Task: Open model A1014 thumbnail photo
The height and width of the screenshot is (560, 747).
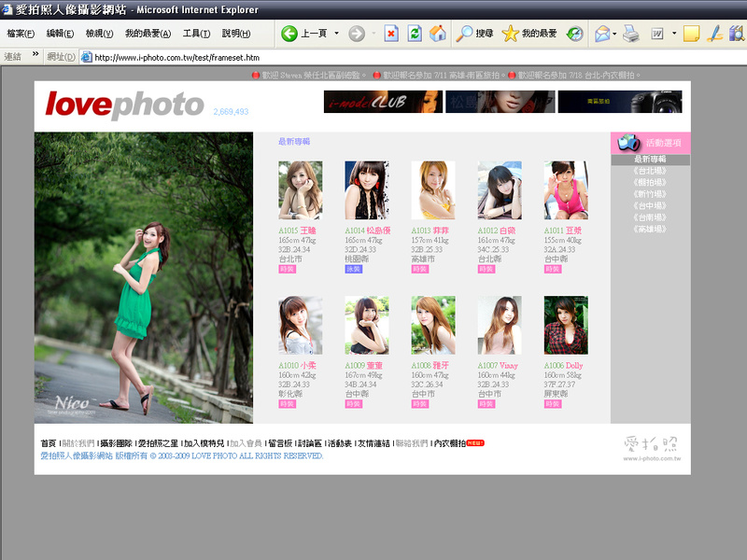Action: tap(367, 190)
